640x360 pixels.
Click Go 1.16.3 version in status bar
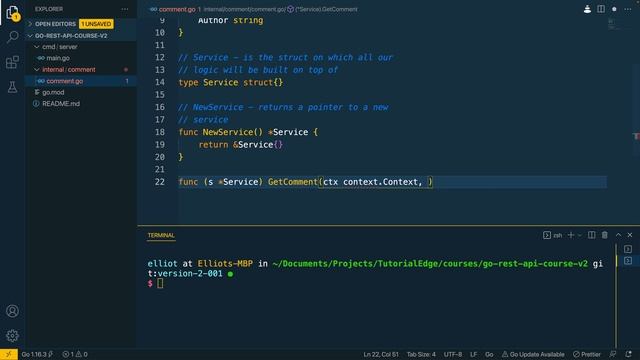37,354
